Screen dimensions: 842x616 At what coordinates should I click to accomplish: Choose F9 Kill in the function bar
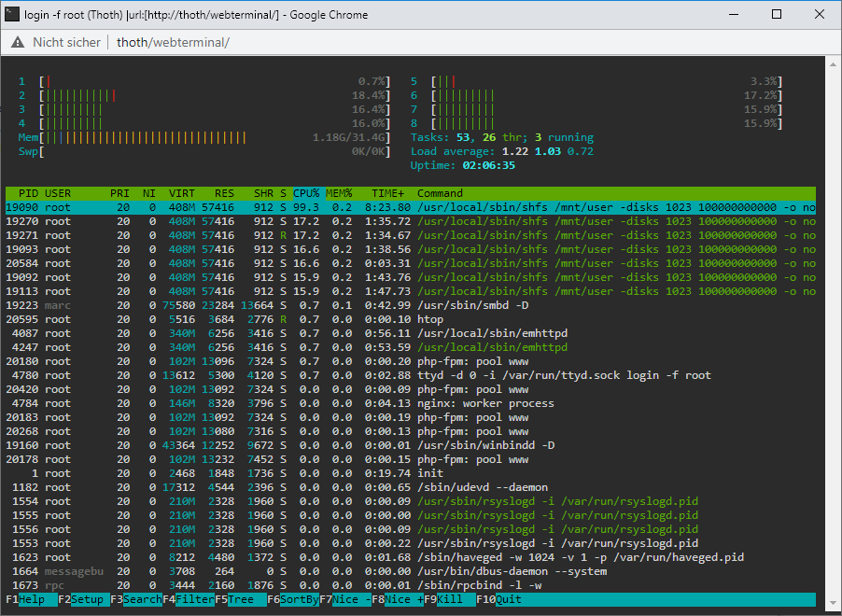(450, 599)
